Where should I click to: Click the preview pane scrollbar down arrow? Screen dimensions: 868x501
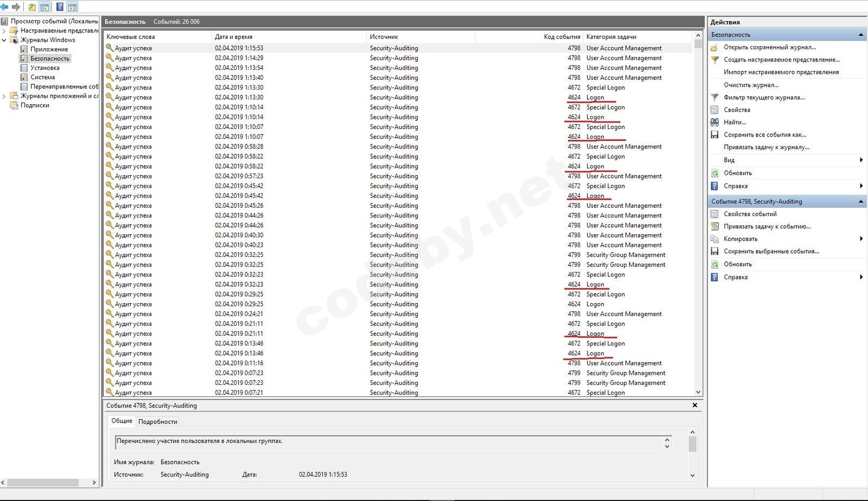coord(692,476)
